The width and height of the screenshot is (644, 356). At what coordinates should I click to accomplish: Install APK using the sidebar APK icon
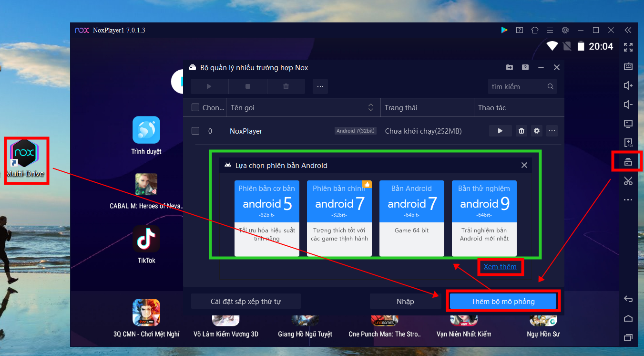click(x=628, y=143)
